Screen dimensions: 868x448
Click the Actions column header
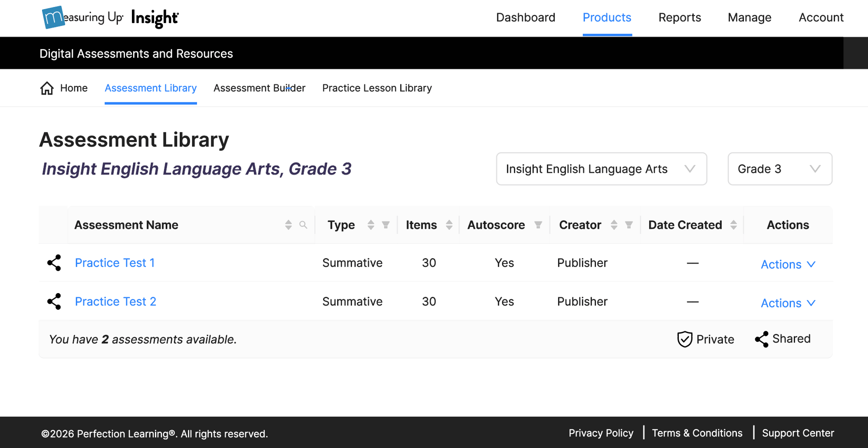click(788, 225)
